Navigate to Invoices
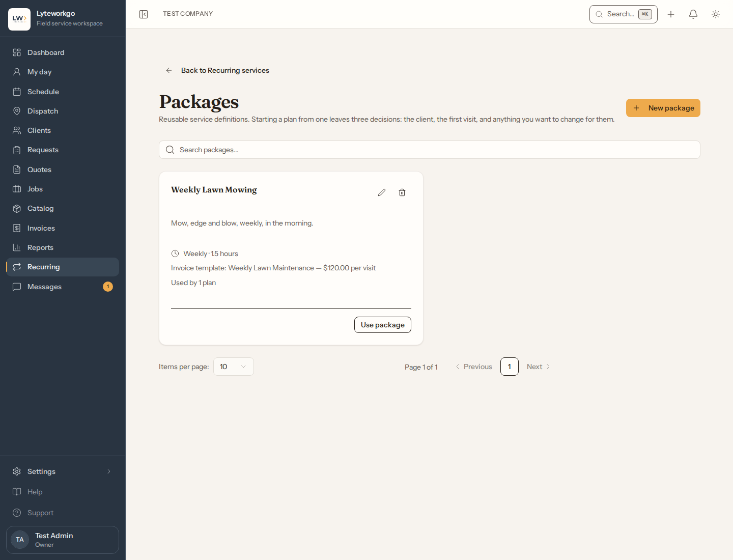Screen dimensions: 733x560 click(x=63, y=228)
